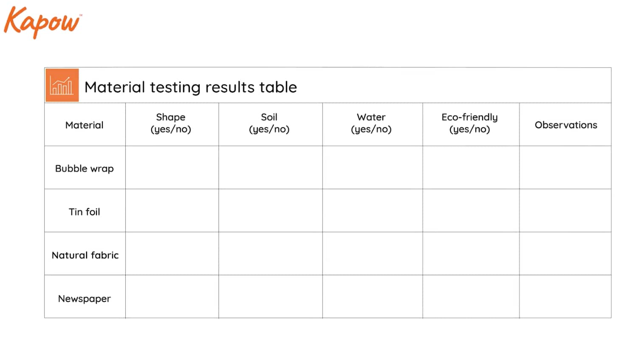Click the Shape (yes/no) header cell

pos(172,125)
